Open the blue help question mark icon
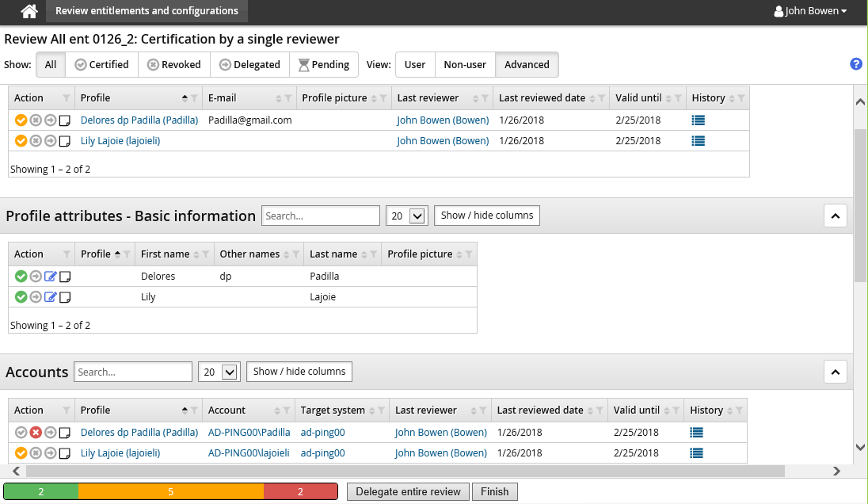The height and width of the screenshot is (504, 868). pos(855,64)
